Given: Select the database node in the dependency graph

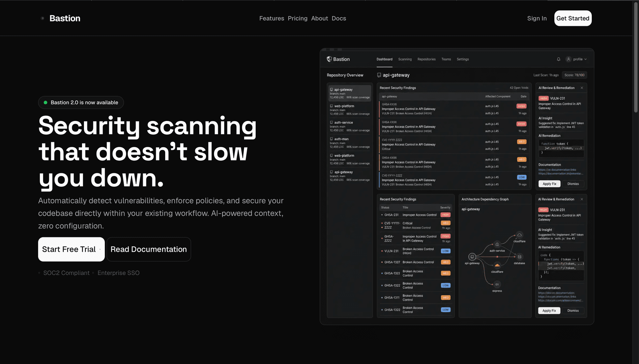Looking at the screenshot, I should (x=519, y=256).
